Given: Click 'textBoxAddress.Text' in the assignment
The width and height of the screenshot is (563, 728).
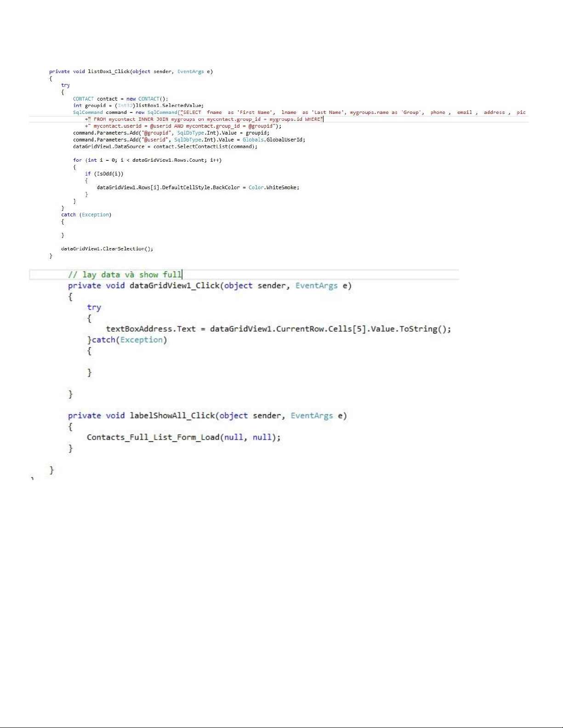Looking at the screenshot, I should pyautogui.click(x=151, y=329).
